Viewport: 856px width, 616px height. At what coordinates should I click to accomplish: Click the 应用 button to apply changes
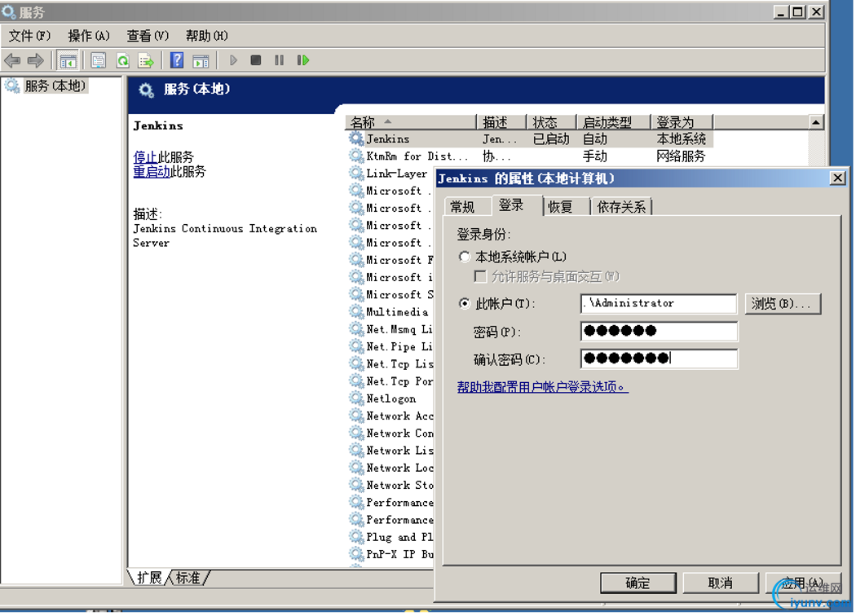(803, 582)
